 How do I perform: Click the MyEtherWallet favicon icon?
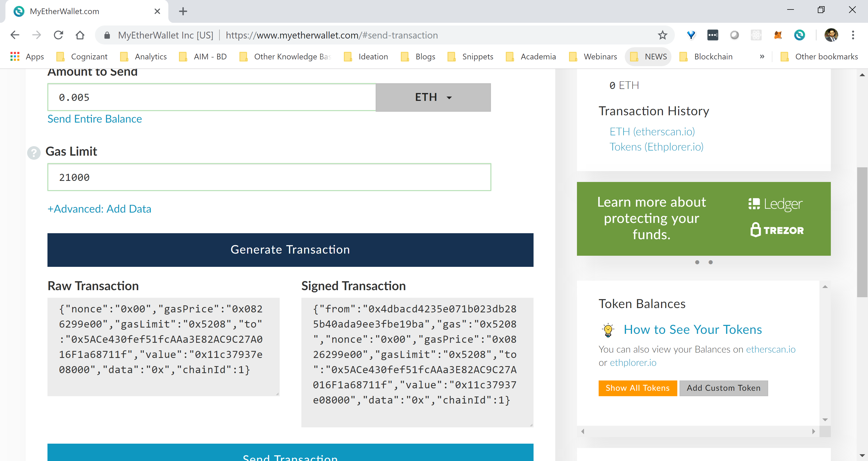[20, 11]
